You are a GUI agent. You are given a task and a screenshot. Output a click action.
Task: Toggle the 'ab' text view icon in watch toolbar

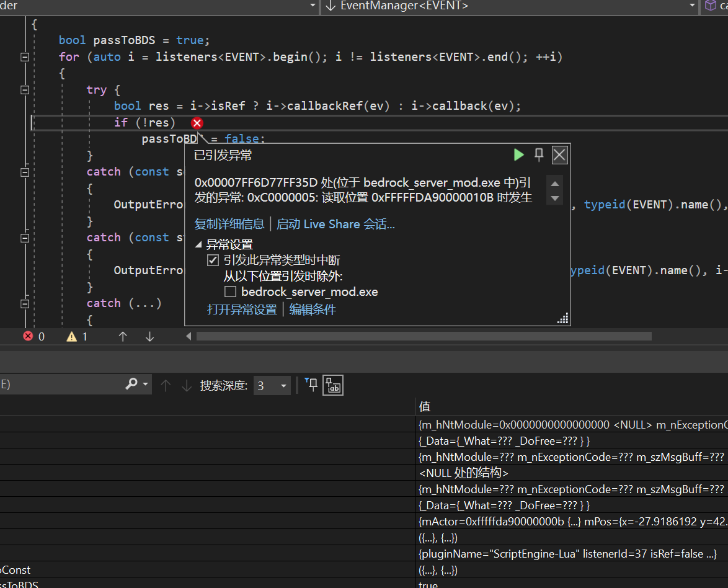coord(332,385)
